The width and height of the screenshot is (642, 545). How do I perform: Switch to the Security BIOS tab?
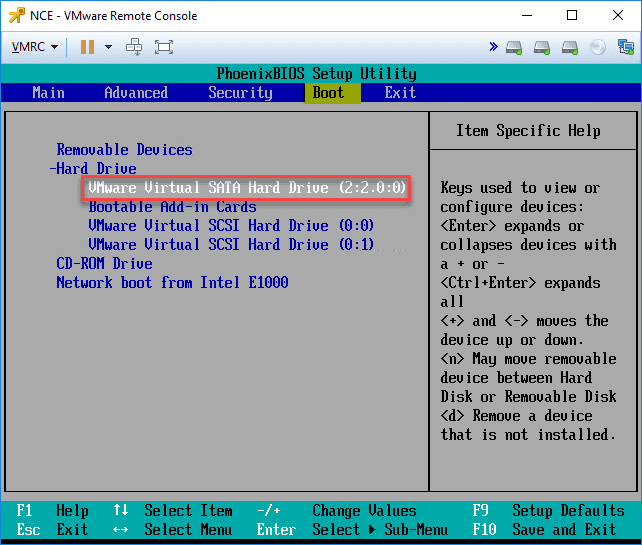pyautogui.click(x=240, y=93)
